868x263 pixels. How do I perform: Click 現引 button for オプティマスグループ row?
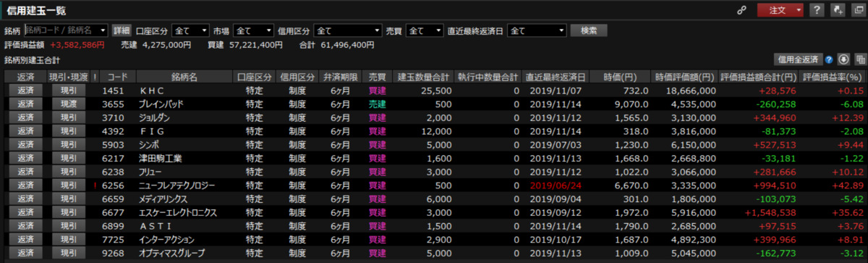(68, 253)
